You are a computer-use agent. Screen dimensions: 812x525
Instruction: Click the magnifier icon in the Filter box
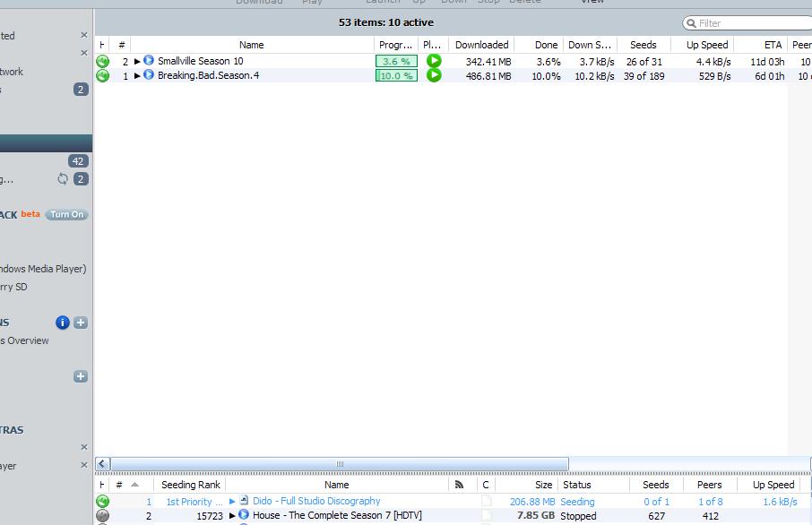click(691, 23)
